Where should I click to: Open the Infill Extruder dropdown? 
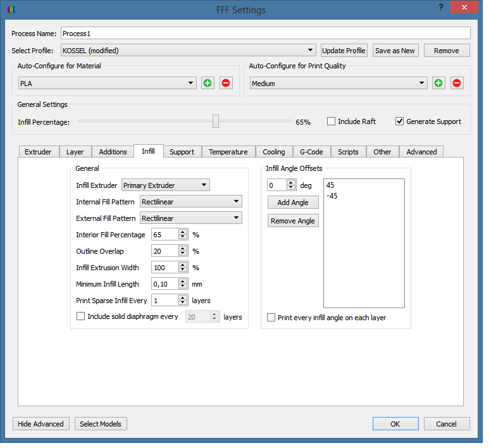pos(165,185)
